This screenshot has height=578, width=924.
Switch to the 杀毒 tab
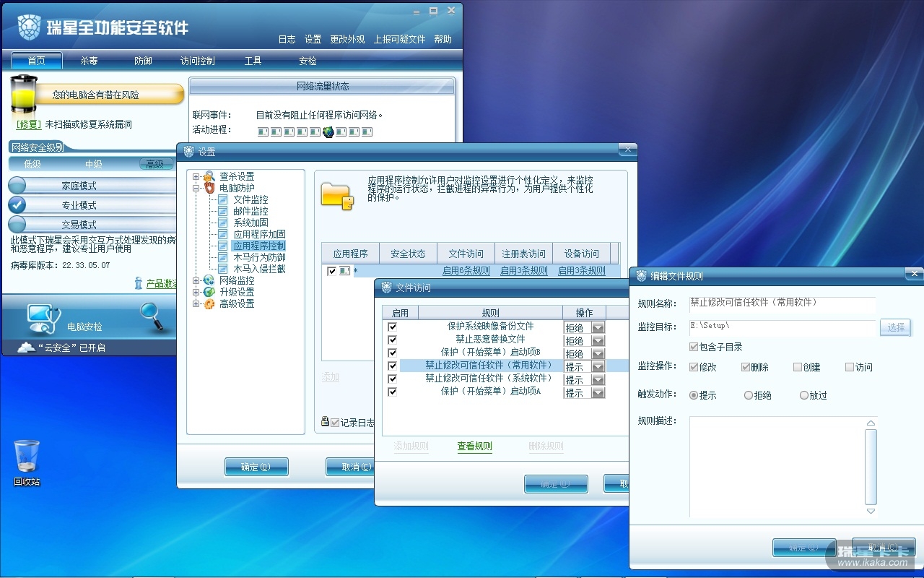point(89,61)
